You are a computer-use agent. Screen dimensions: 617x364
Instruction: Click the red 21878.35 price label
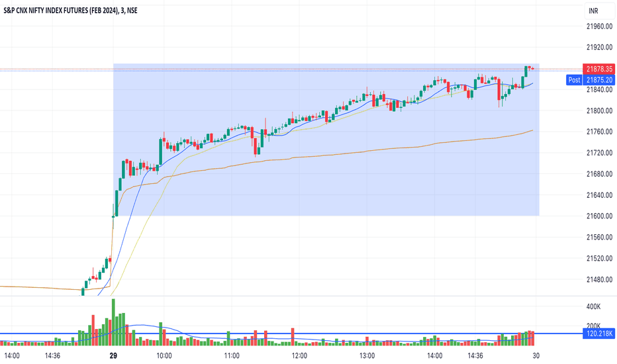click(598, 69)
